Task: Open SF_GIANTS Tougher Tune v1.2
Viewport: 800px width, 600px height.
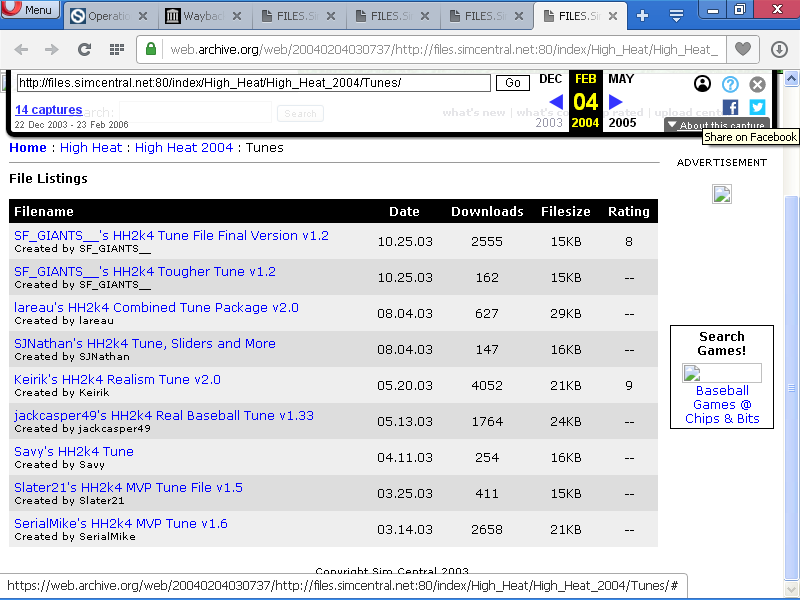Action: (145, 271)
